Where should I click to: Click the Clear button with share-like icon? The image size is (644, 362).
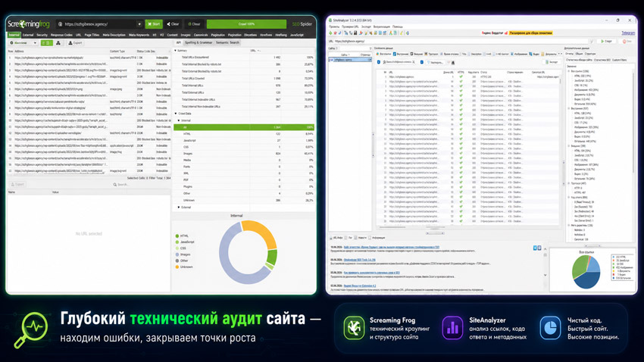[173, 24]
